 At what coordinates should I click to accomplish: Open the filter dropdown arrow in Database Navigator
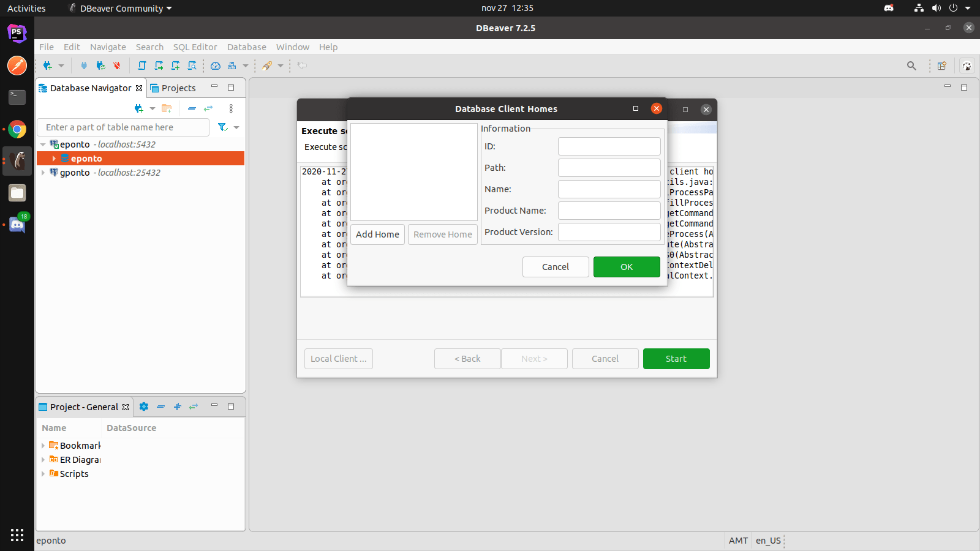(x=236, y=127)
